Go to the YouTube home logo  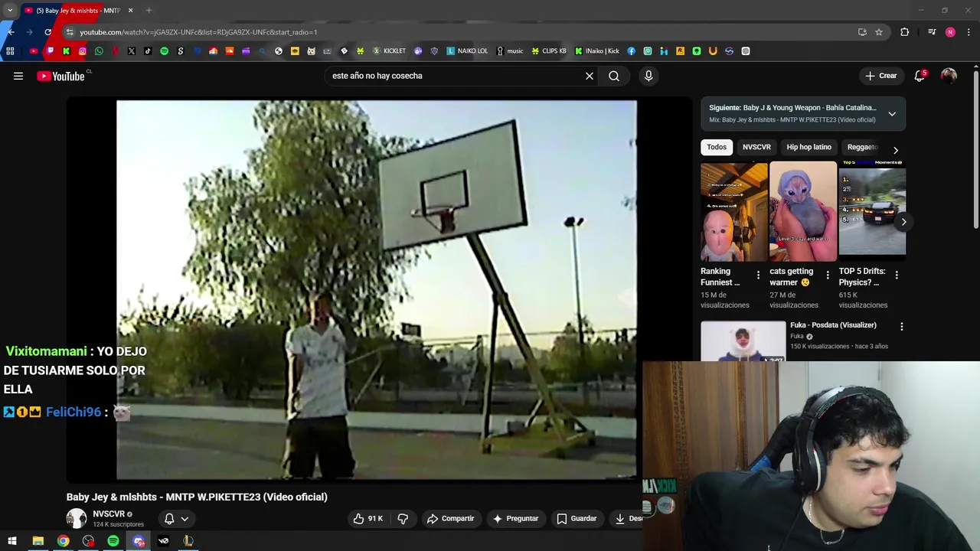(x=60, y=76)
